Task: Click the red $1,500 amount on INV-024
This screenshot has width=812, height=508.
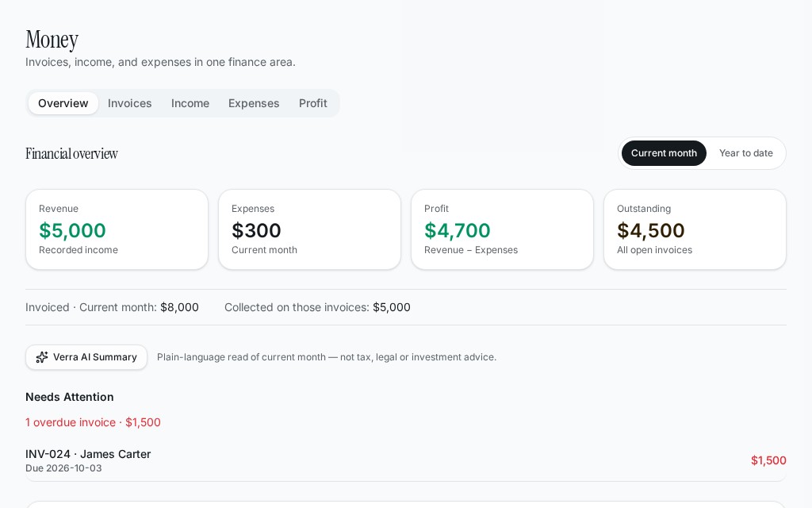Action: click(768, 460)
